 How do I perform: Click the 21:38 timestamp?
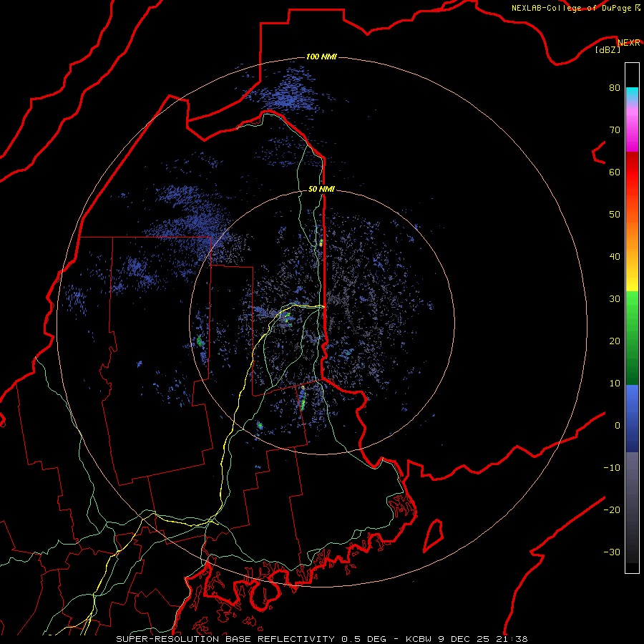point(512,639)
